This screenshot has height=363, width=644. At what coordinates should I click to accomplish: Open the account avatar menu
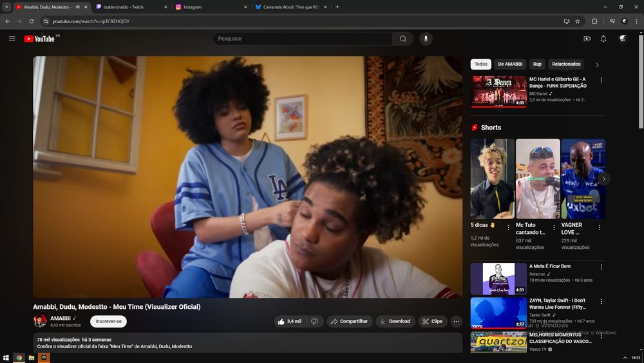623,39
